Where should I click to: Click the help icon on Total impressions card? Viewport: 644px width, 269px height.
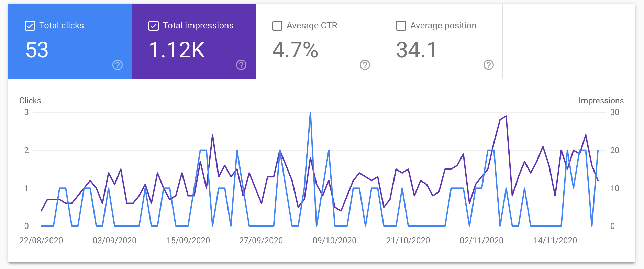tap(241, 65)
